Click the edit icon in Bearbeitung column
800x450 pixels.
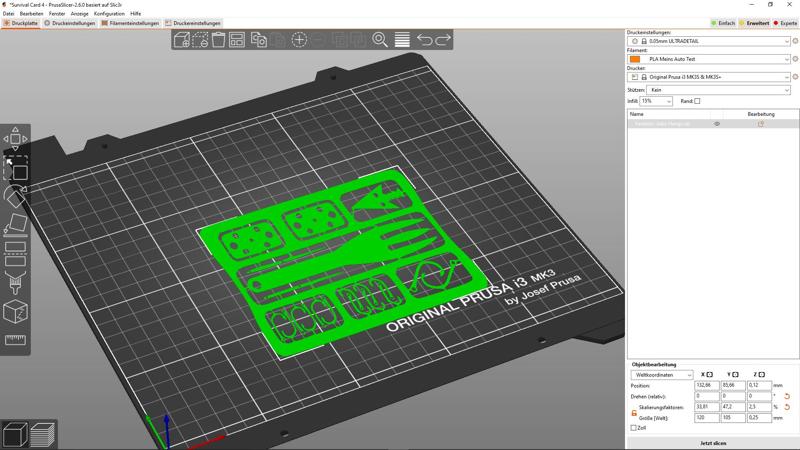click(x=761, y=124)
